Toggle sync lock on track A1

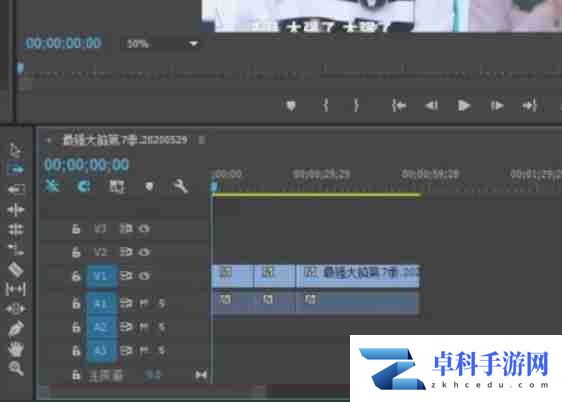[126, 303]
